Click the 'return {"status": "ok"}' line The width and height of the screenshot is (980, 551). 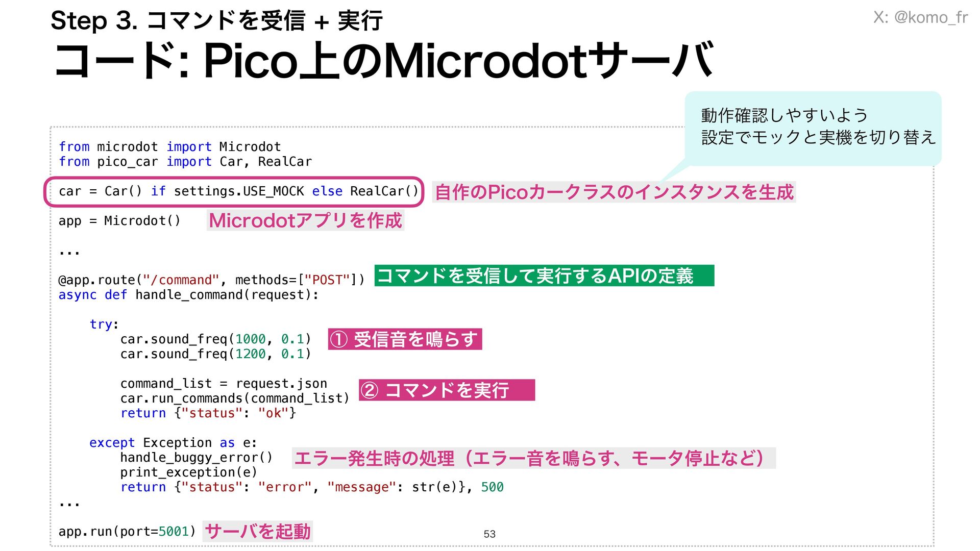click(208, 413)
